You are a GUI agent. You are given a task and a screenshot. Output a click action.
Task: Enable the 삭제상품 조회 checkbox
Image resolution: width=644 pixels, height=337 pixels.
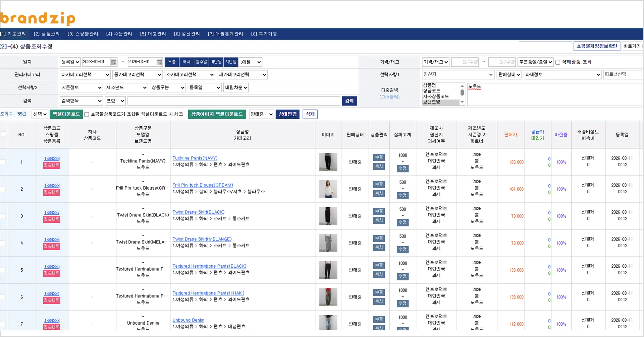[558, 62]
